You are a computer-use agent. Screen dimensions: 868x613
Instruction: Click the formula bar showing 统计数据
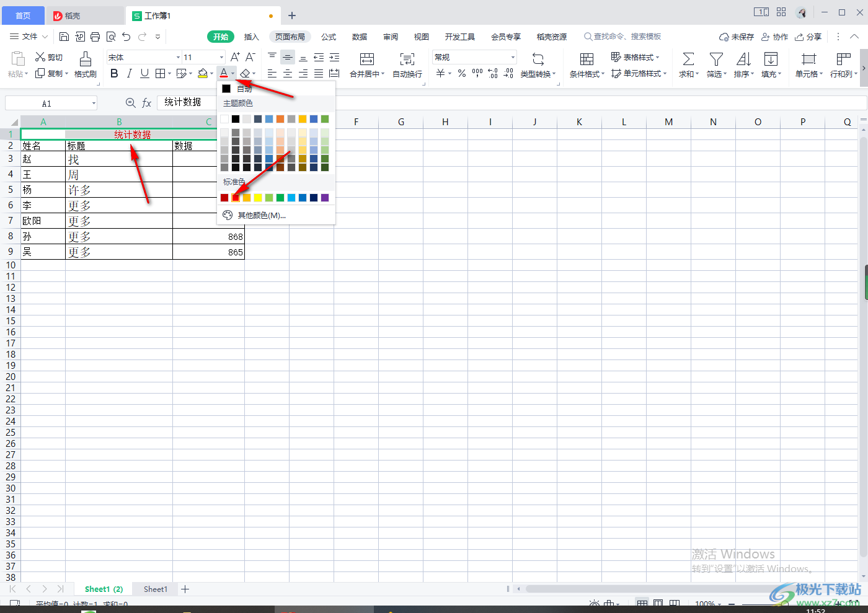pyautogui.click(x=511, y=103)
